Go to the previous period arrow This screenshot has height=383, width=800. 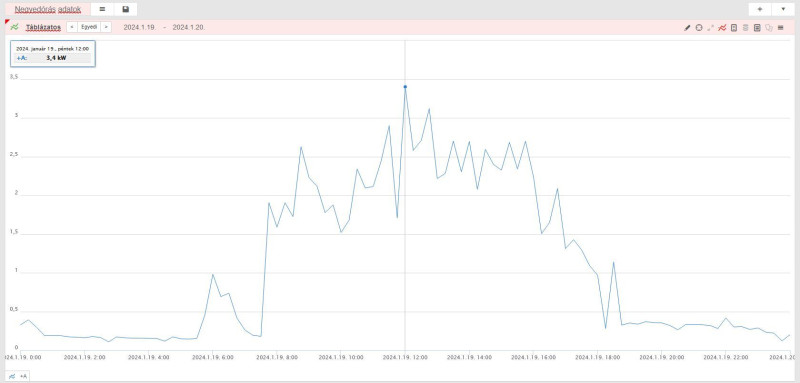[x=72, y=27]
